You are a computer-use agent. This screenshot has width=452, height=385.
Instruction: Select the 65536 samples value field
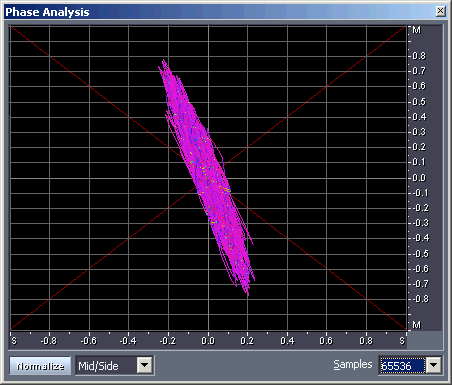(x=402, y=366)
